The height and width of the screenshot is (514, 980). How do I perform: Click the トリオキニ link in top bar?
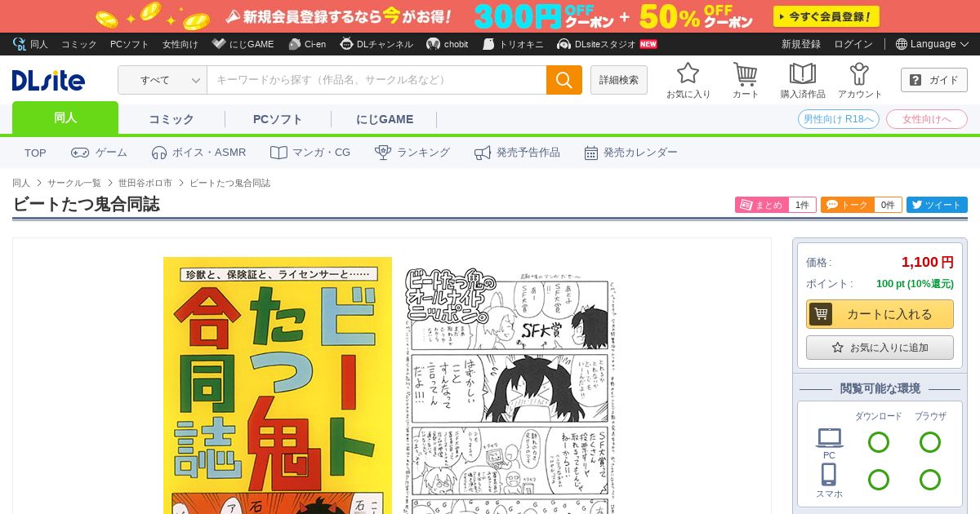click(x=513, y=44)
